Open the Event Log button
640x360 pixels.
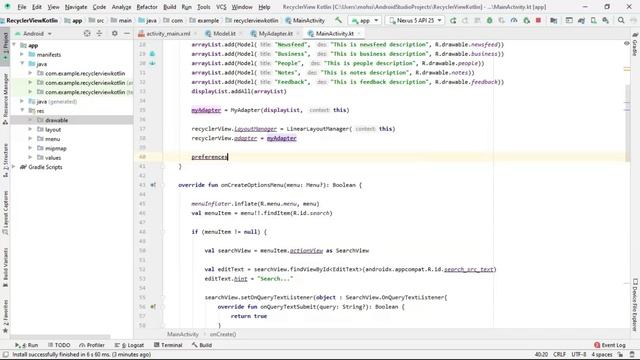click(x=610, y=345)
